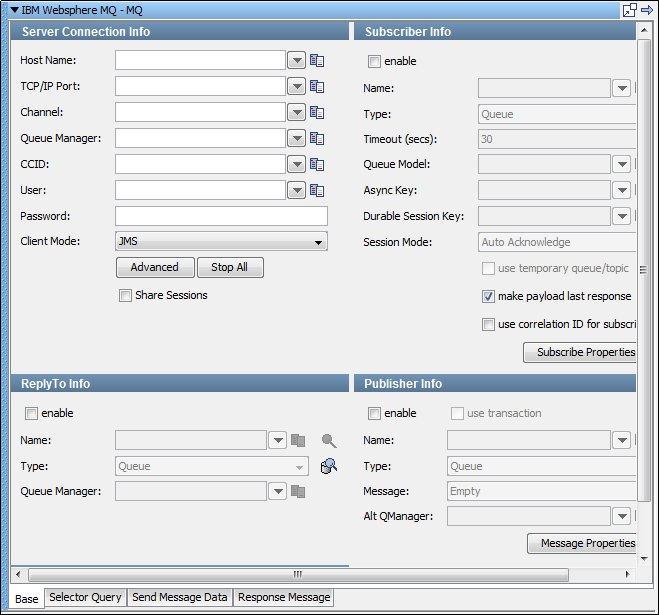This screenshot has height=615, width=659.
Task: Click the scroll down arrow
Action: coord(644,559)
